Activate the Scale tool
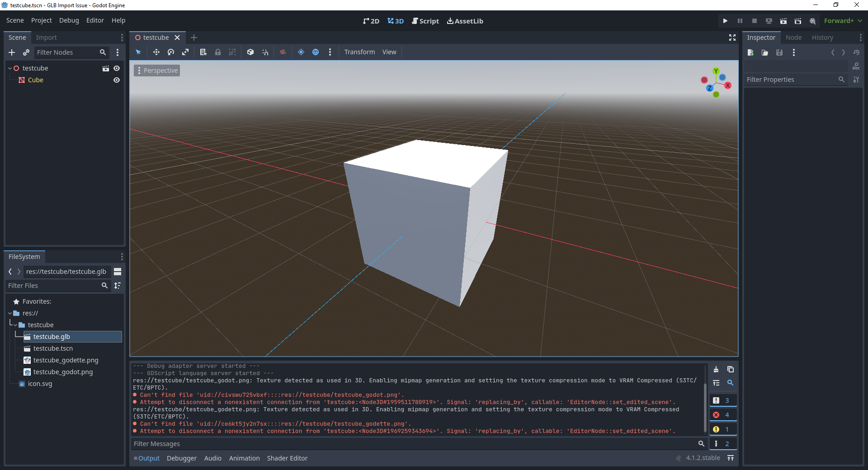The image size is (868, 470). coord(185,52)
